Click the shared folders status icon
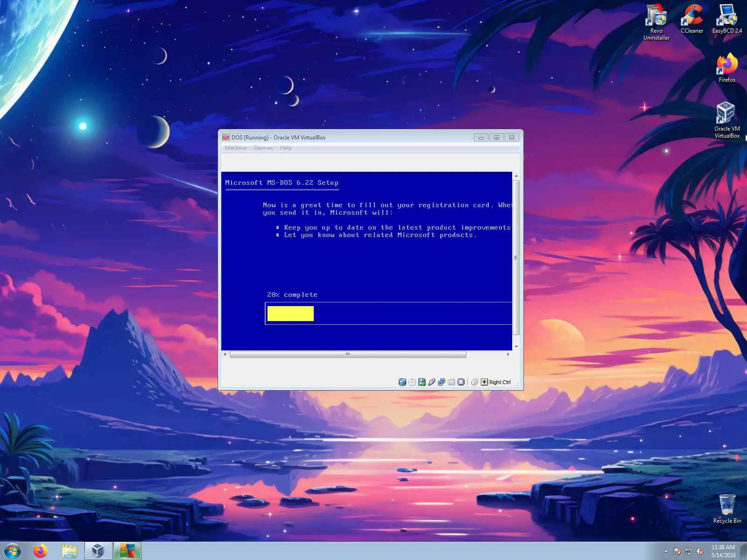This screenshot has height=560, width=747. [x=451, y=382]
